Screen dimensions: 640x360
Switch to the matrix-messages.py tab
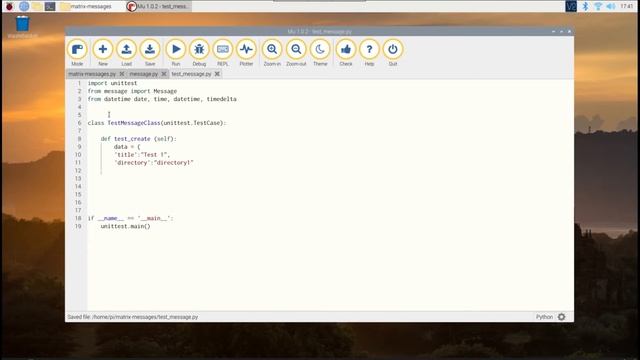click(x=92, y=74)
